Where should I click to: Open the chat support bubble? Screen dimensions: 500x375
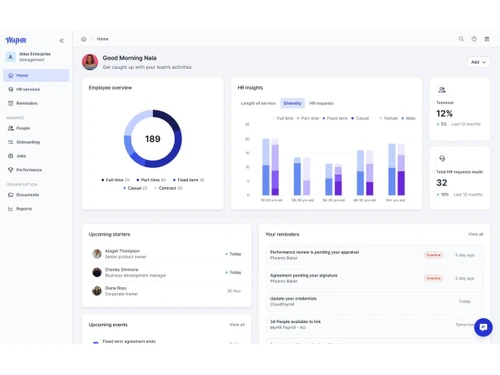coord(483,327)
